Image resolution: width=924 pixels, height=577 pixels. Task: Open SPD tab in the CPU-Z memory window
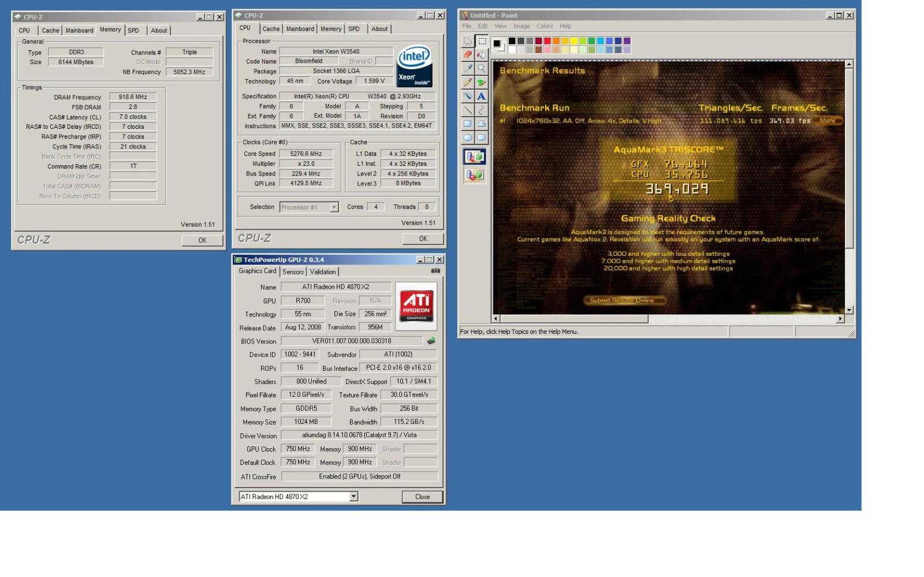(x=133, y=31)
